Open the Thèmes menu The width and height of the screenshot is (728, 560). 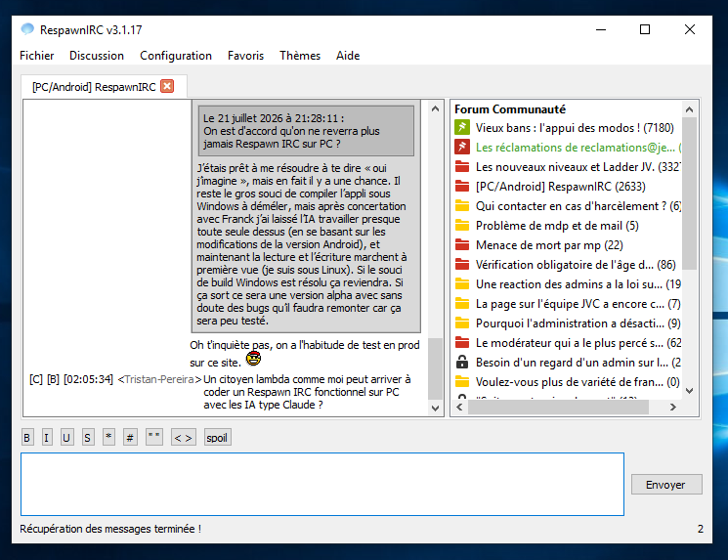300,56
